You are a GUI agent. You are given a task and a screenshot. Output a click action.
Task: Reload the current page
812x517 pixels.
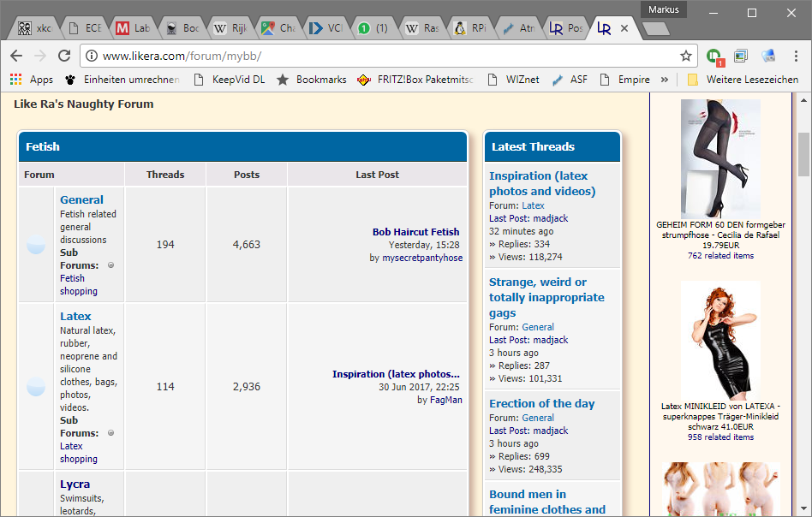point(64,56)
